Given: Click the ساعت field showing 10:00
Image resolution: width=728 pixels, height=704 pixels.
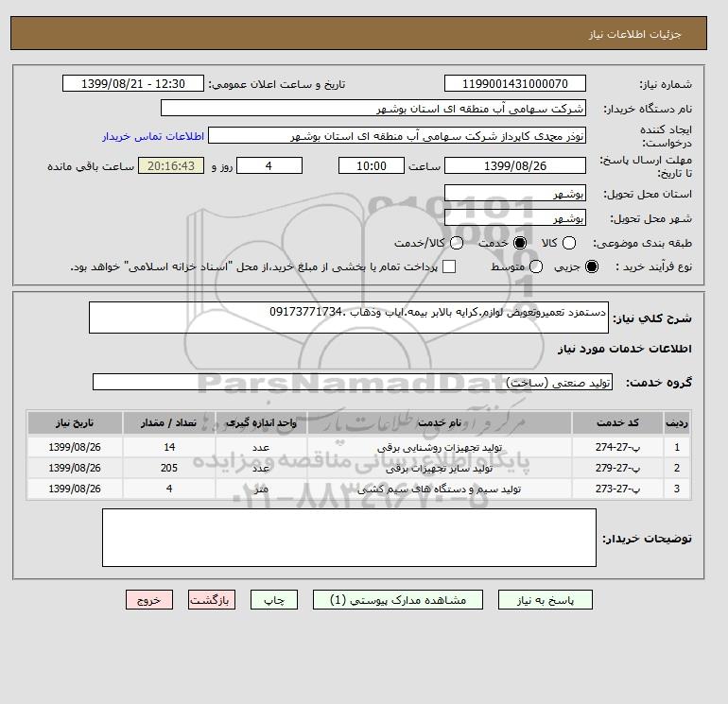Looking at the screenshot, I should pyautogui.click(x=372, y=165).
